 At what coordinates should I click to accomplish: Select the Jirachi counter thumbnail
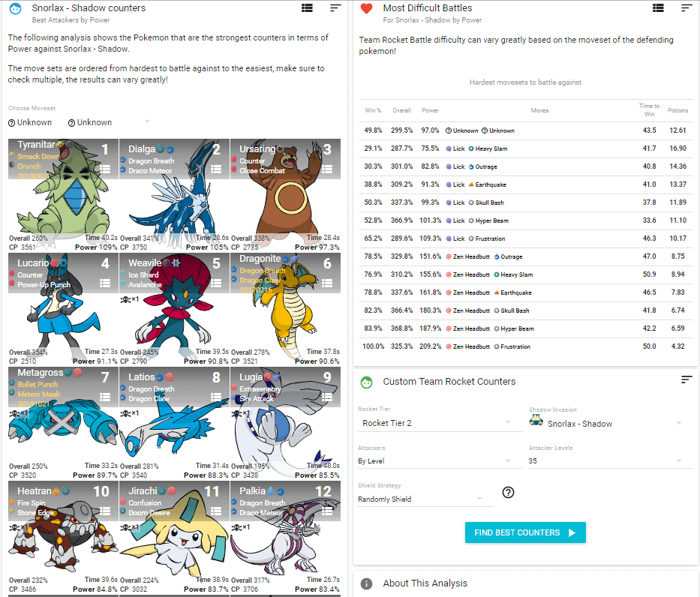pyautogui.click(x=174, y=537)
